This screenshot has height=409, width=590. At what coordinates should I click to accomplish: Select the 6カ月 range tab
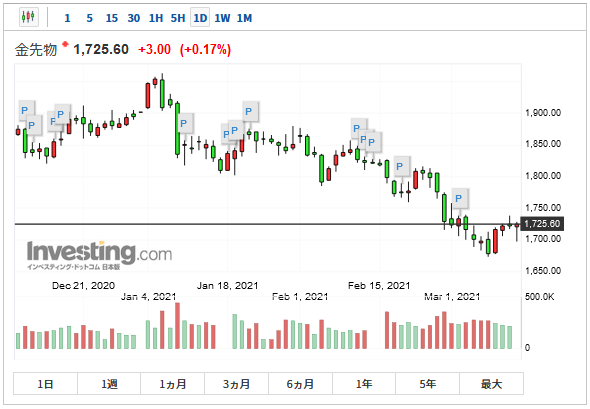point(300,384)
